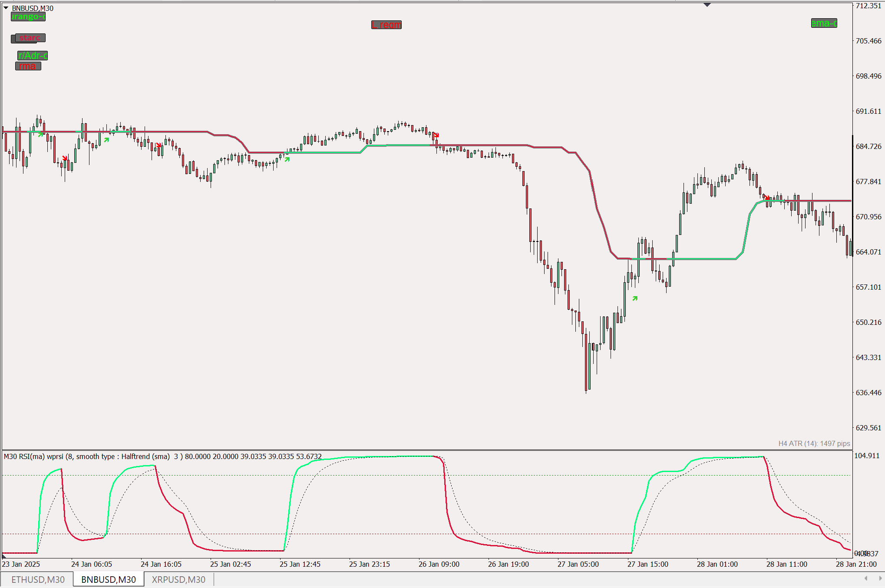Toggle the green 'irango' indicator button
The image size is (885, 588).
pyautogui.click(x=28, y=17)
